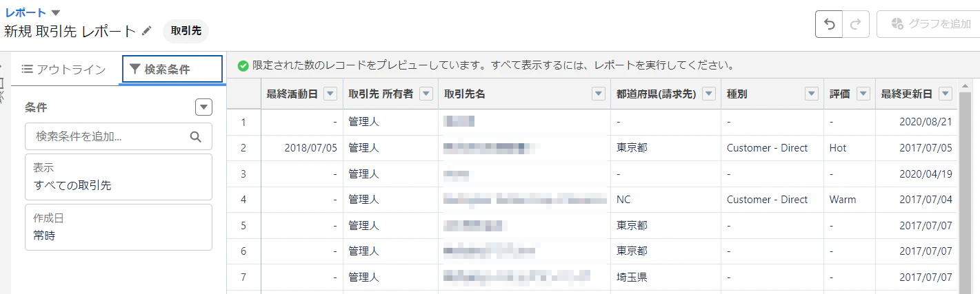The height and width of the screenshot is (294, 980).
Task: Open 種別 column dropdown
Action: pos(811,94)
